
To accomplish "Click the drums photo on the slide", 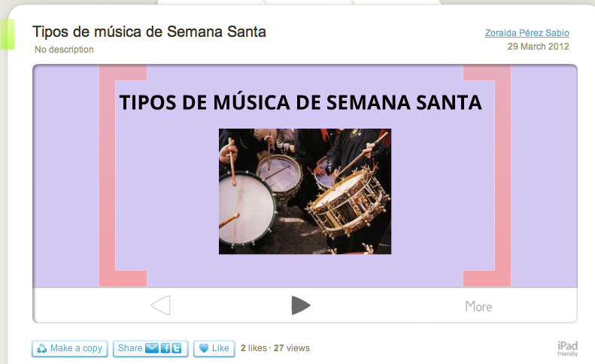I will pyautogui.click(x=305, y=191).
